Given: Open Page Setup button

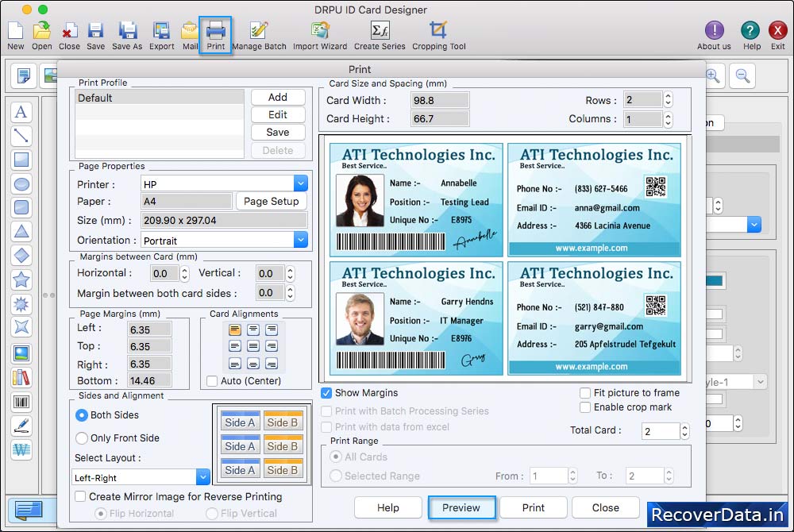Looking at the screenshot, I should (272, 202).
